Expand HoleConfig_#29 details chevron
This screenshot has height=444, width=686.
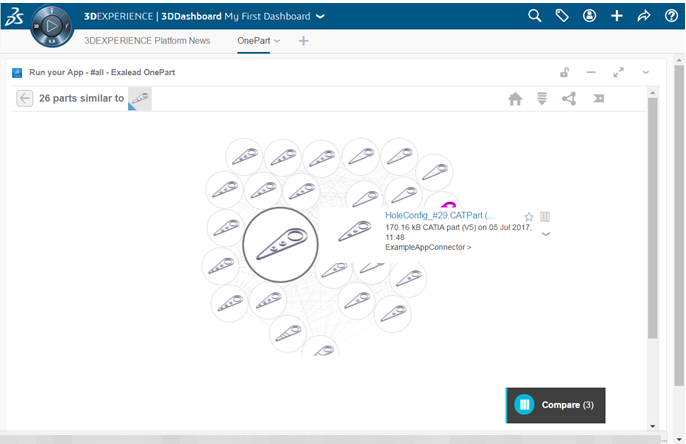pos(546,234)
